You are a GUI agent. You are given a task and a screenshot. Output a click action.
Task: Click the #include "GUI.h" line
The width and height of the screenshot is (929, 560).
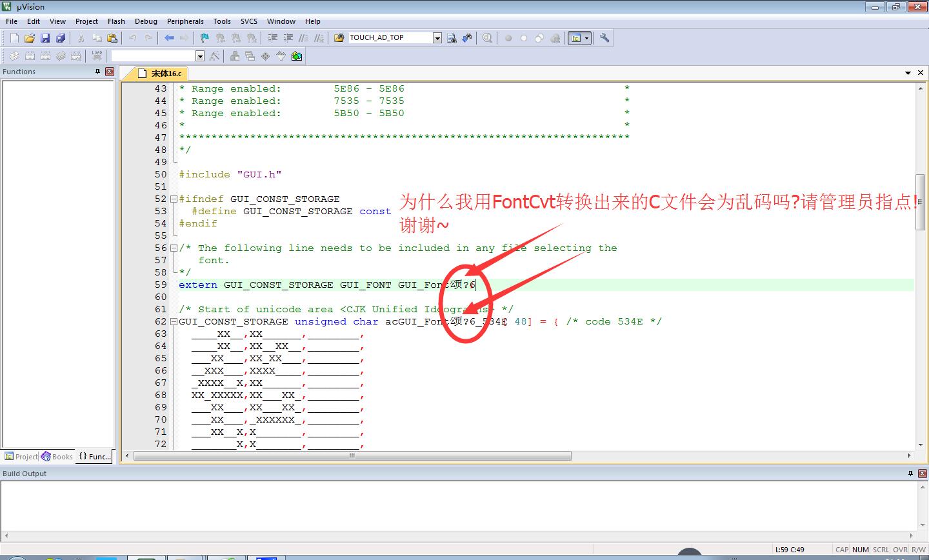(230, 174)
